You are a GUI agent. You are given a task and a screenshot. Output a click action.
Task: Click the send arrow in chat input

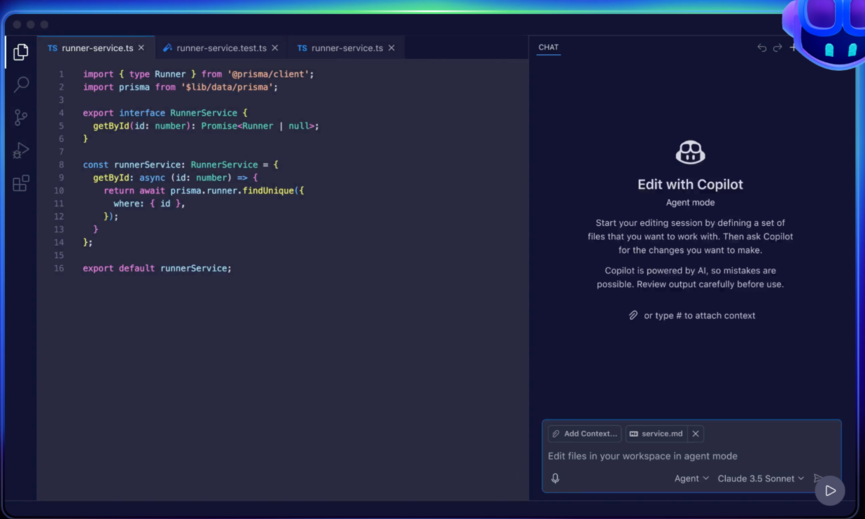point(818,478)
